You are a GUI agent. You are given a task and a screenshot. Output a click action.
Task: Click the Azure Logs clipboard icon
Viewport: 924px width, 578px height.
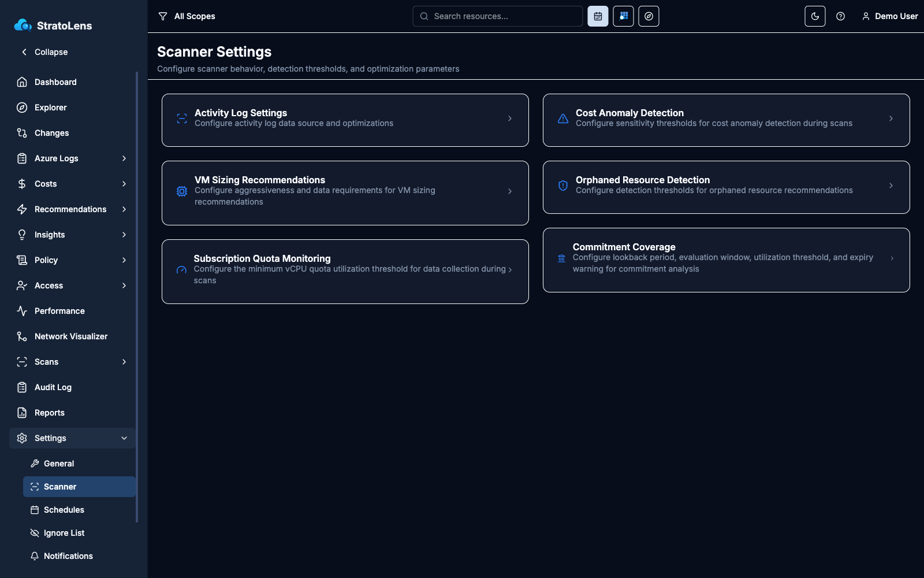click(x=22, y=158)
